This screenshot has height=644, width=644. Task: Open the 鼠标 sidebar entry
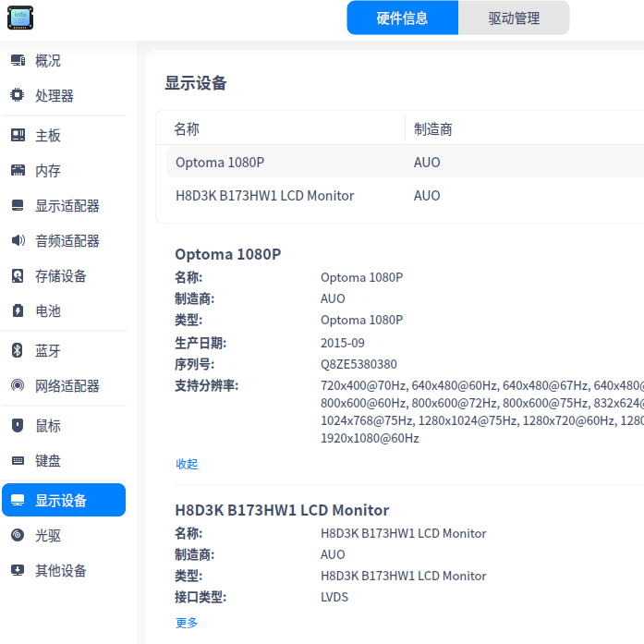tap(64, 426)
